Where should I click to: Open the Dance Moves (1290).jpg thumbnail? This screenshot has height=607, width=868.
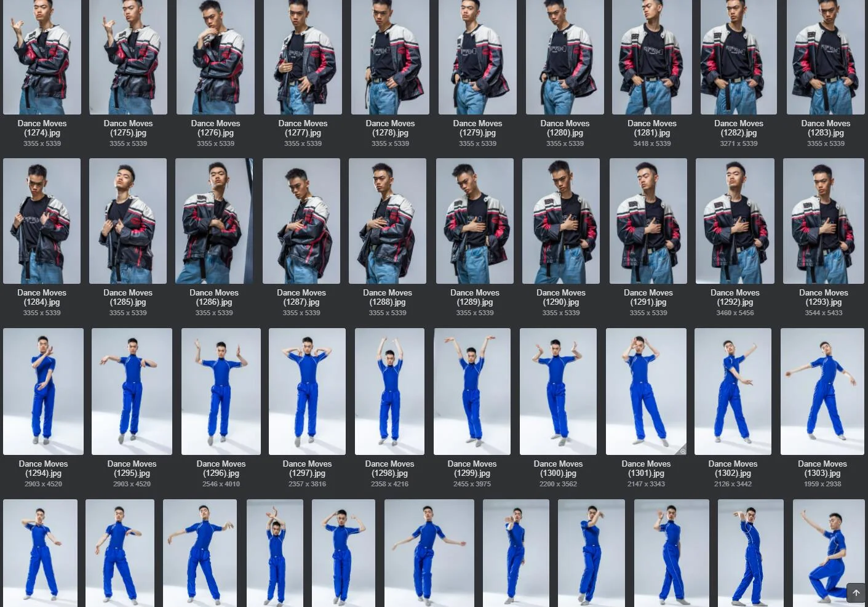coord(561,221)
